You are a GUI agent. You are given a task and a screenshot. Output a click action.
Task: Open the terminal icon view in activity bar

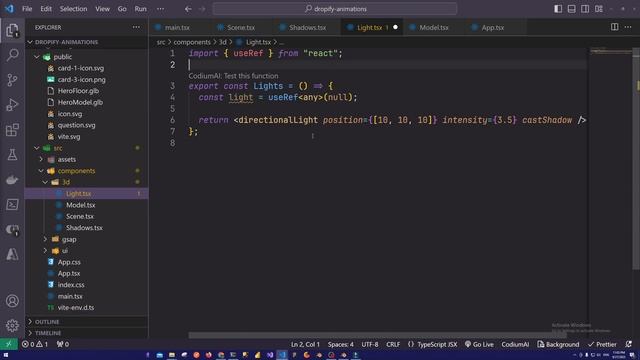[12, 204]
